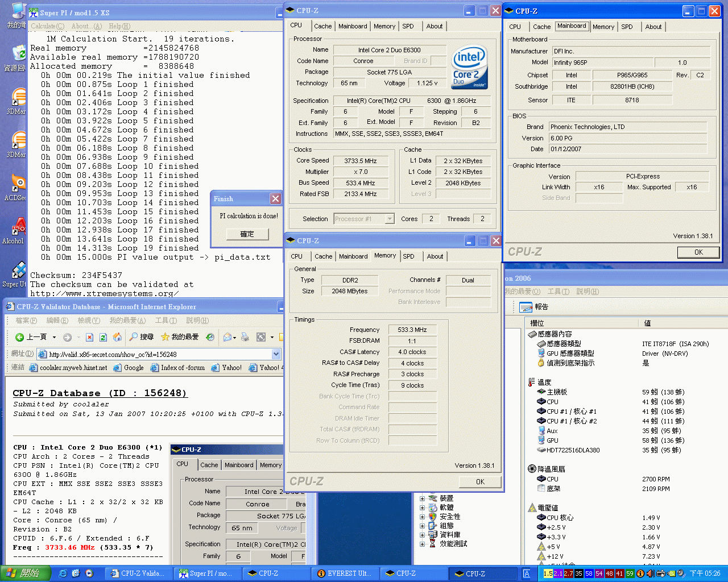Click the language bar A icon
The image size is (728, 582).
(527, 573)
